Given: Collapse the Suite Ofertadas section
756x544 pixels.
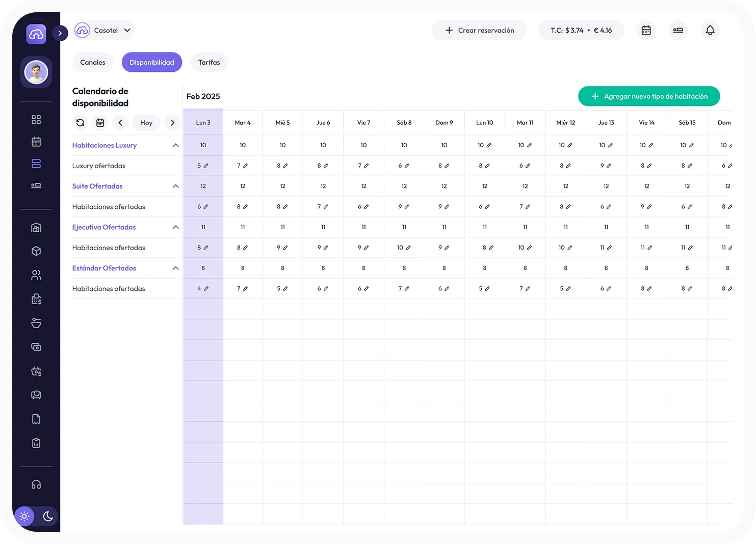Looking at the screenshot, I should click(175, 186).
